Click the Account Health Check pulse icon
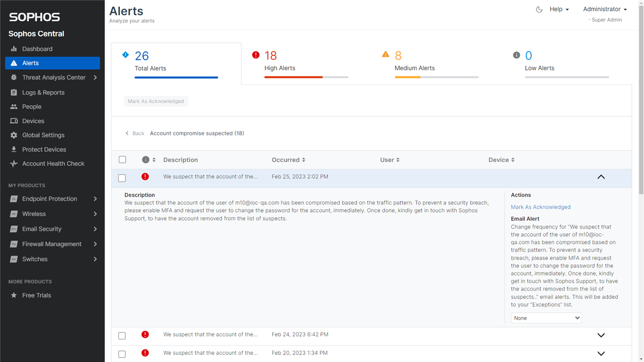644x362 pixels. pos(14,164)
